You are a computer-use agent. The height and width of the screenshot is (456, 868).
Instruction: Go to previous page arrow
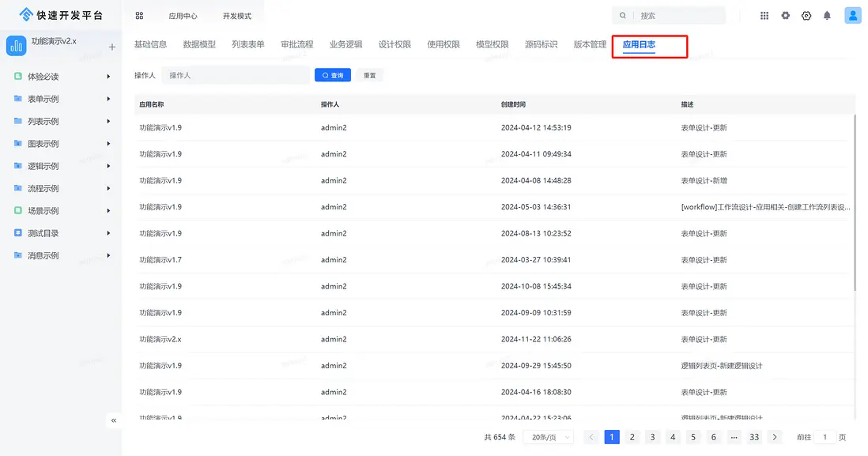click(591, 437)
